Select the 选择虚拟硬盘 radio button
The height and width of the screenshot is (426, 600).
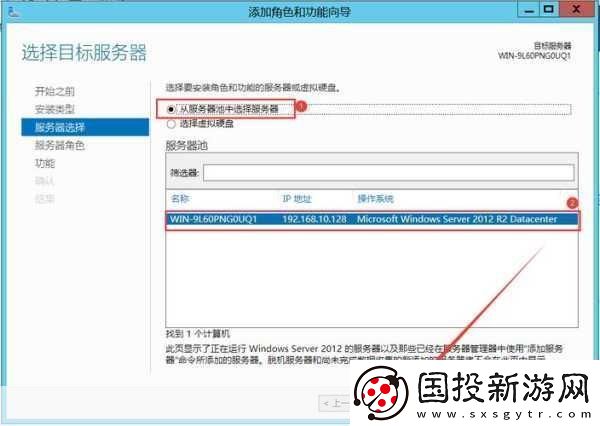(171, 124)
